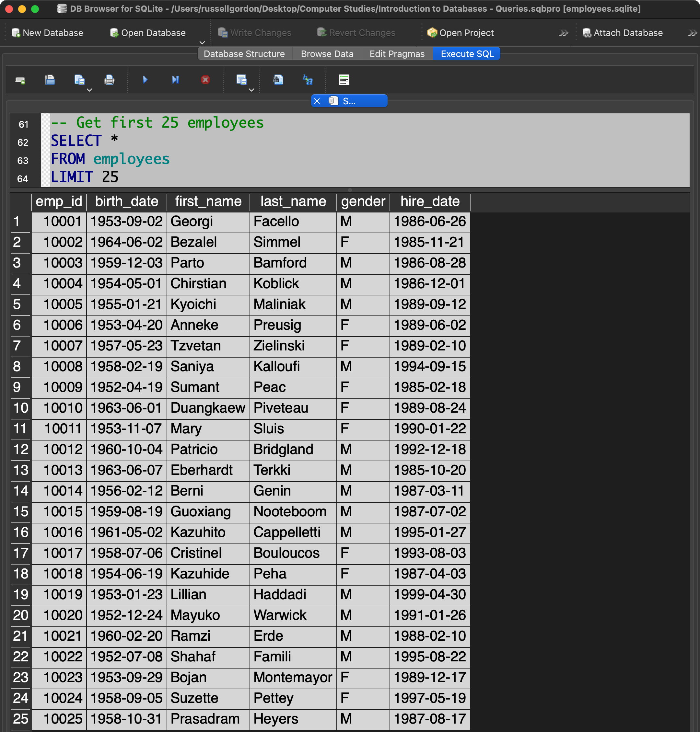The image size is (700, 732).
Task: Expand the Save SQL file dropdown arrow
Action: [x=89, y=90]
